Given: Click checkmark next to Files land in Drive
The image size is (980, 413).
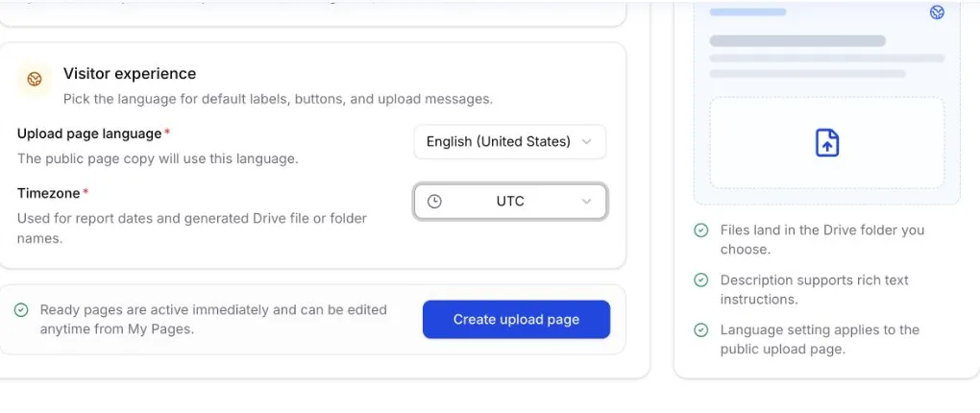Looking at the screenshot, I should click(701, 230).
